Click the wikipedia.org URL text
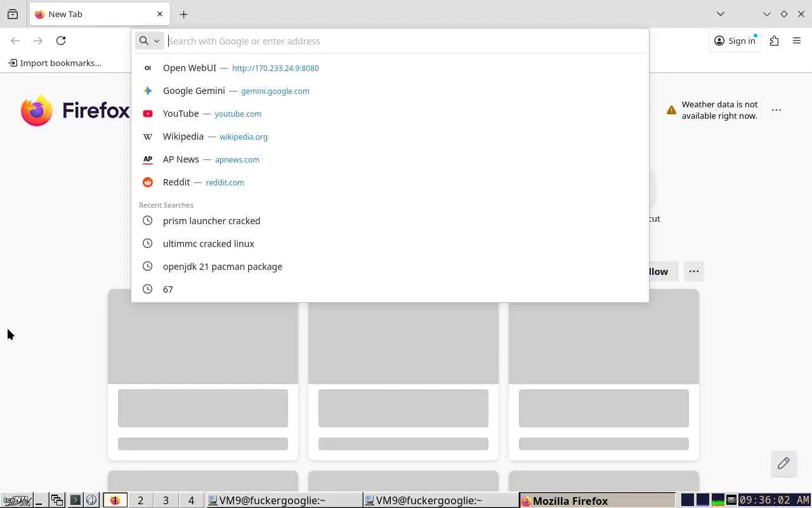812x508 pixels. click(x=244, y=137)
